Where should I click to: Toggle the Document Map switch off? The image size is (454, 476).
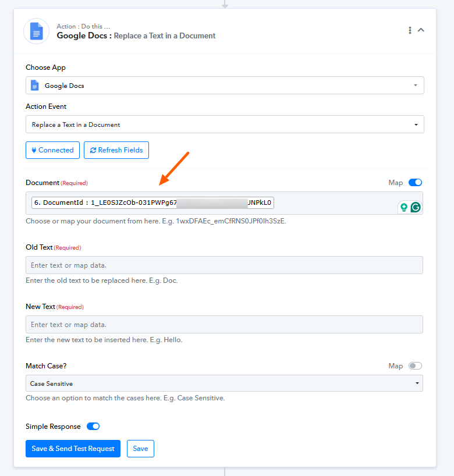point(415,183)
